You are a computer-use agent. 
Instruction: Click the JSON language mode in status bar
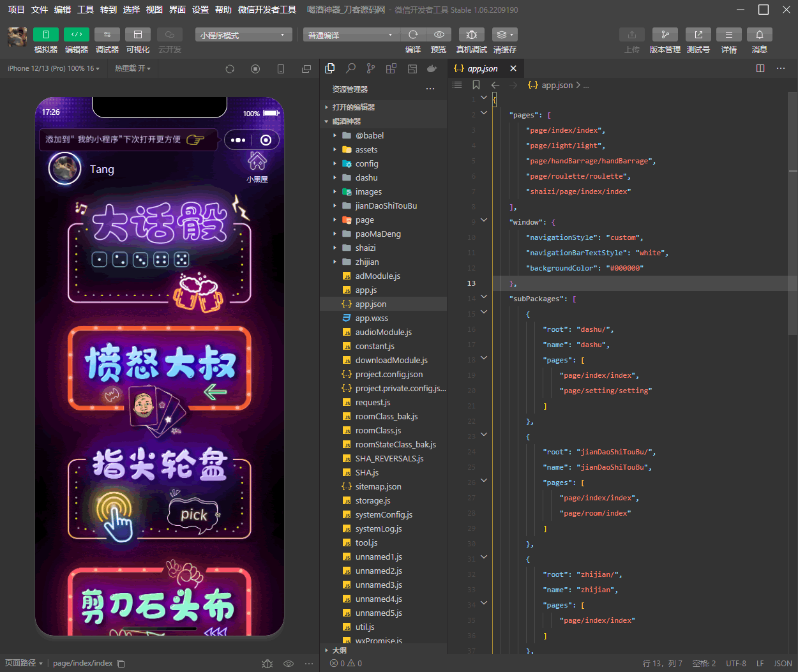pos(783,663)
